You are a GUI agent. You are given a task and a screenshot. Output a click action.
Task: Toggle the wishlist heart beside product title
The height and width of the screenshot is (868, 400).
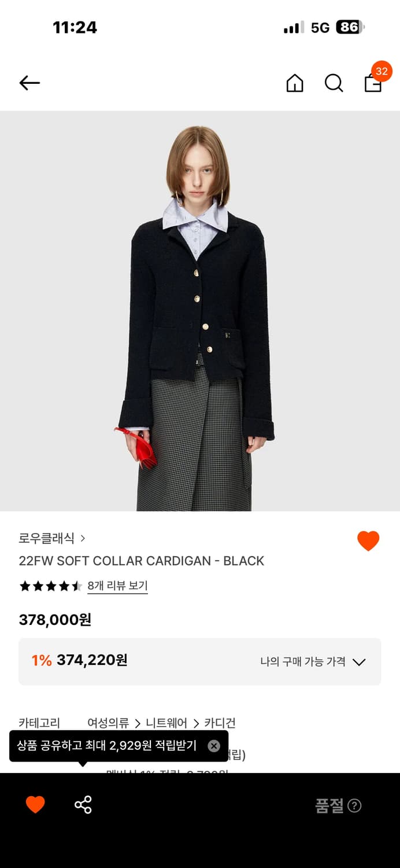[368, 541]
